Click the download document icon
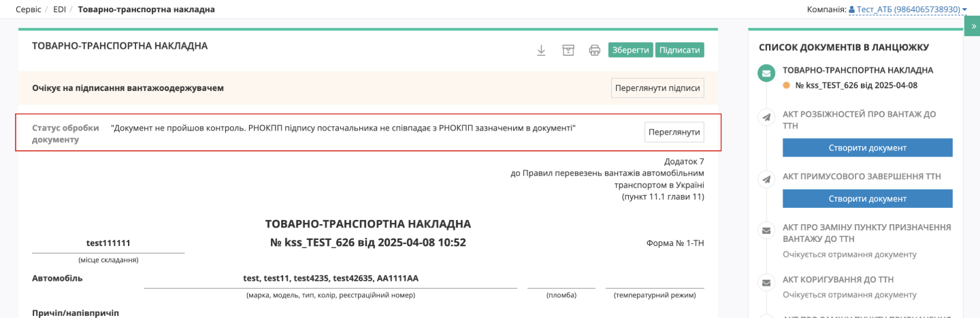 (x=541, y=50)
